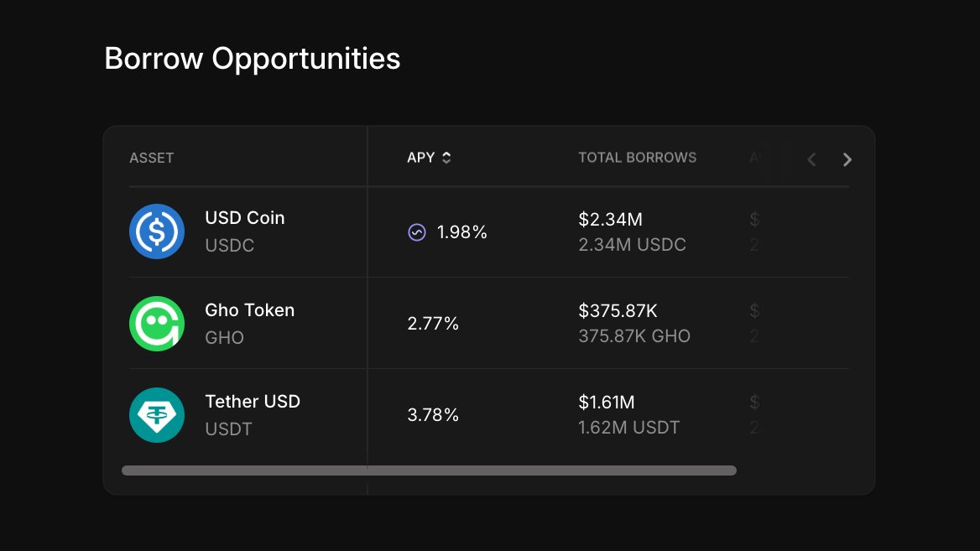This screenshot has height=551, width=980.
Task: Click the USD Coin token icon
Action: pos(157,231)
